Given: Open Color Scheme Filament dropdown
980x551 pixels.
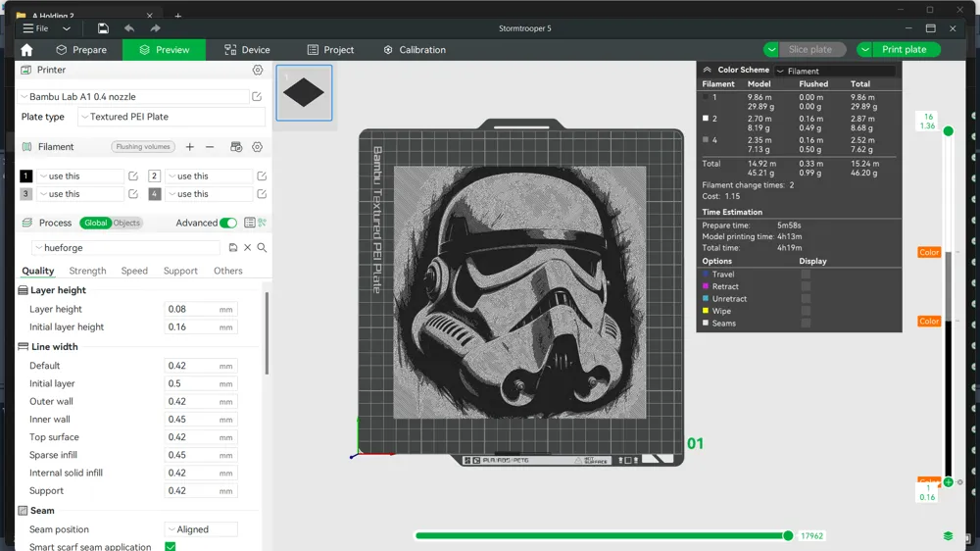Looking at the screenshot, I should click(836, 71).
